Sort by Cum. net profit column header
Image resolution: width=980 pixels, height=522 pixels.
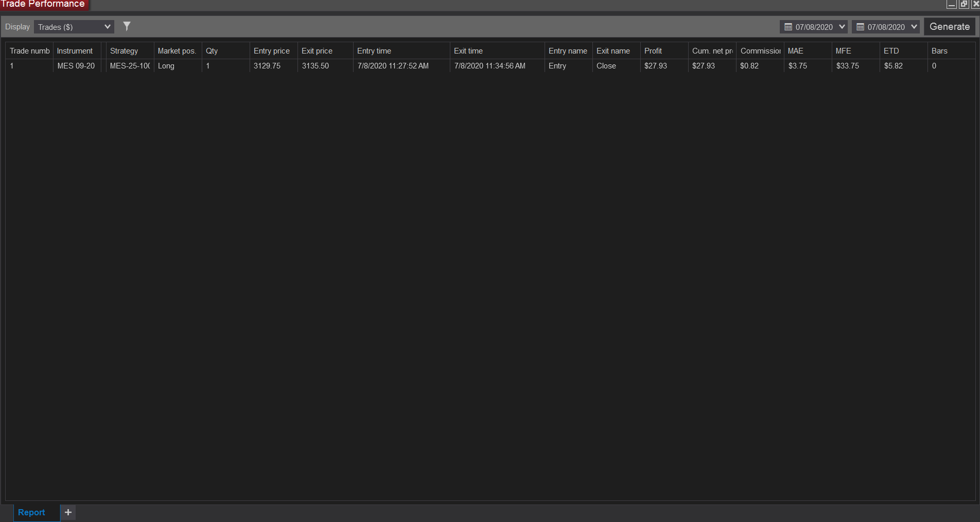coord(712,51)
